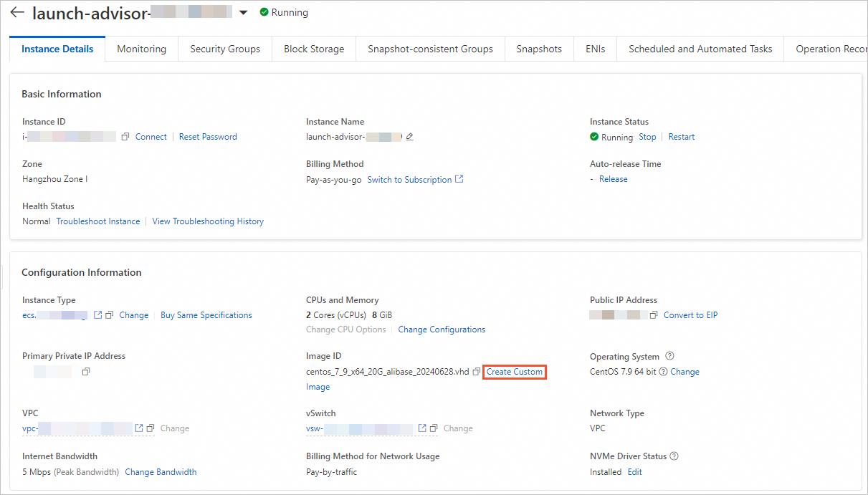
Task: Click Change Bandwidth link
Action: click(x=161, y=472)
